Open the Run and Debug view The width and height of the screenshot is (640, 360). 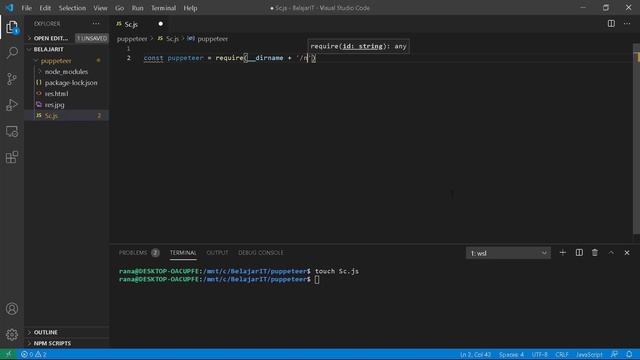pyautogui.click(x=12, y=105)
